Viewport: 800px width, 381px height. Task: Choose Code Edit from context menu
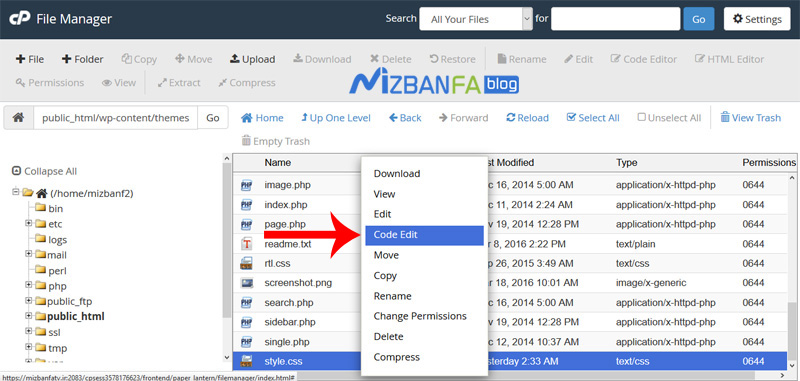pyautogui.click(x=424, y=235)
